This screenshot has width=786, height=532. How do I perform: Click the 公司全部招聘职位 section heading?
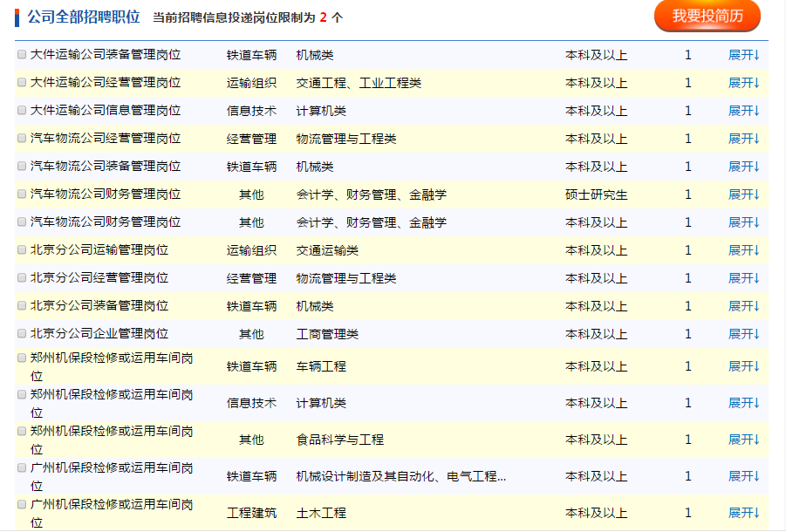pyautogui.click(x=83, y=17)
